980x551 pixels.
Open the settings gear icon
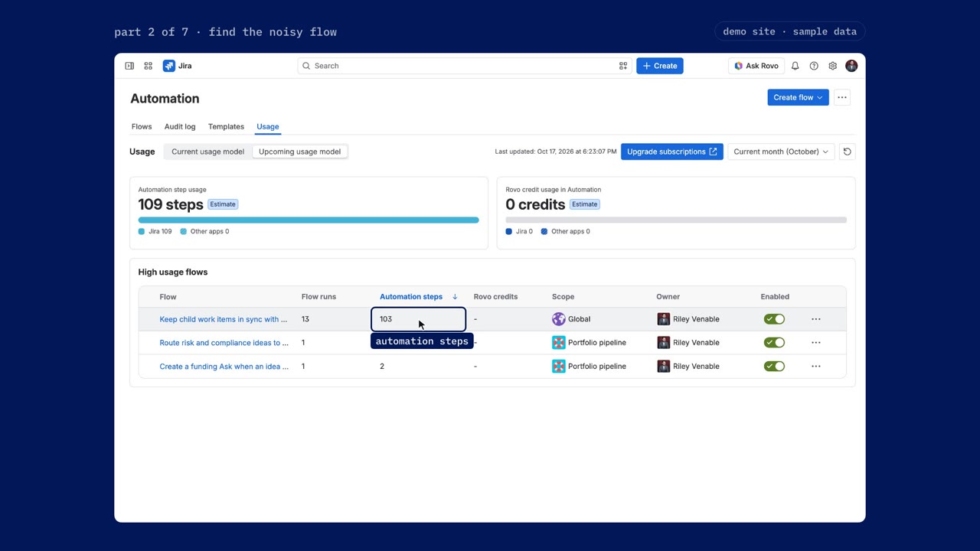(x=832, y=66)
